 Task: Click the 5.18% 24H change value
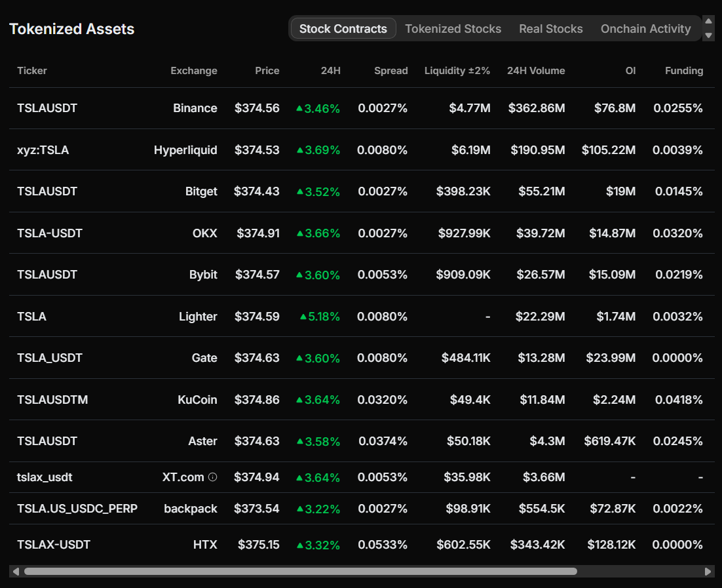coord(320,317)
